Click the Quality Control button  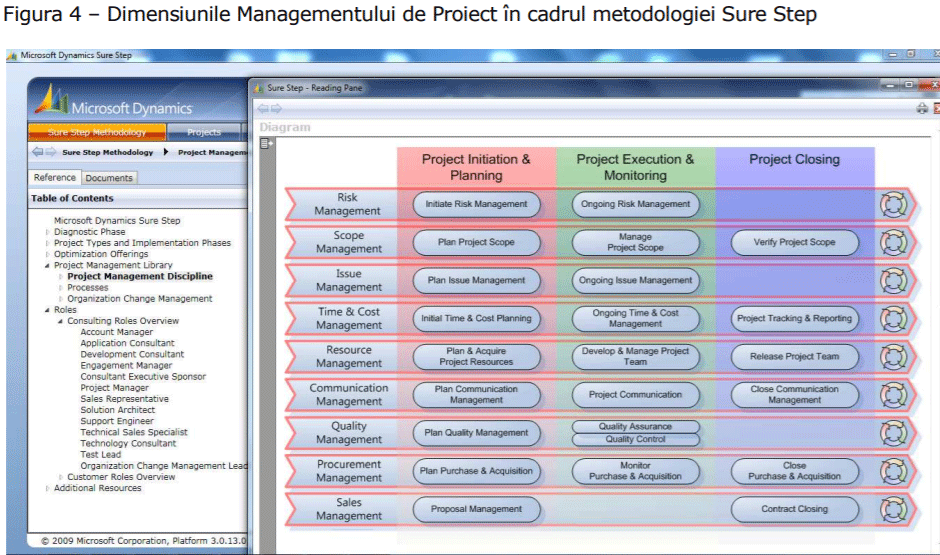point(635,439)
